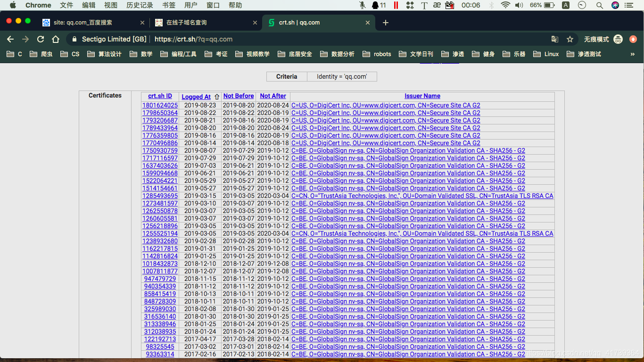The height and width of the screenshot is (362, 644).
Task: Click the Wi-Fi status icon
Action: [505, 5]
